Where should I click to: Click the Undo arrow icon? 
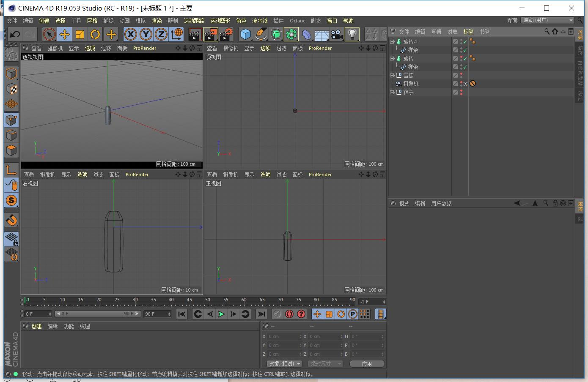tap(15, 34)
